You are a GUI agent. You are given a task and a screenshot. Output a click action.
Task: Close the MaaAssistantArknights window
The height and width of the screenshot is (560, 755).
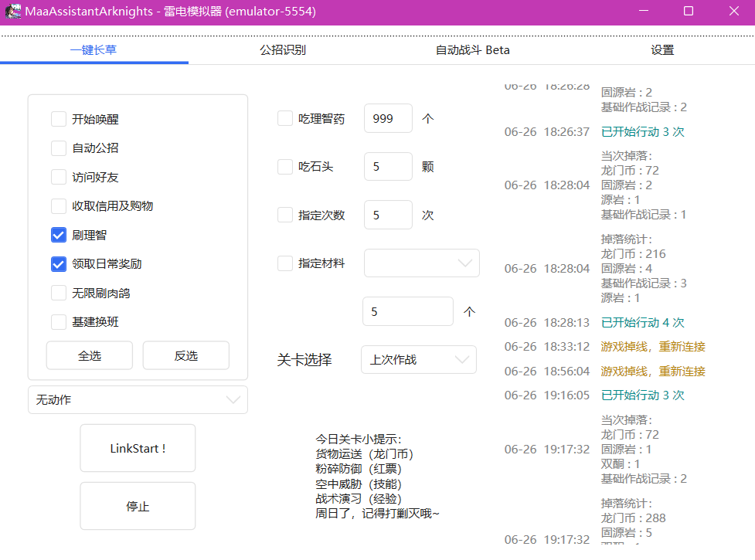tap(733, 11)
